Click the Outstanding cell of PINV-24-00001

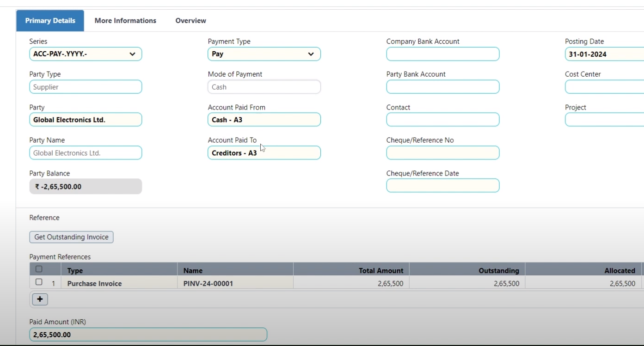pyautogui.click(x=467, y=283)
